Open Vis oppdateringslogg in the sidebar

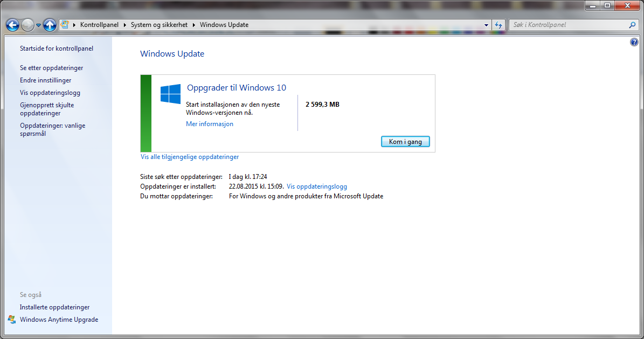click(50, 93)
